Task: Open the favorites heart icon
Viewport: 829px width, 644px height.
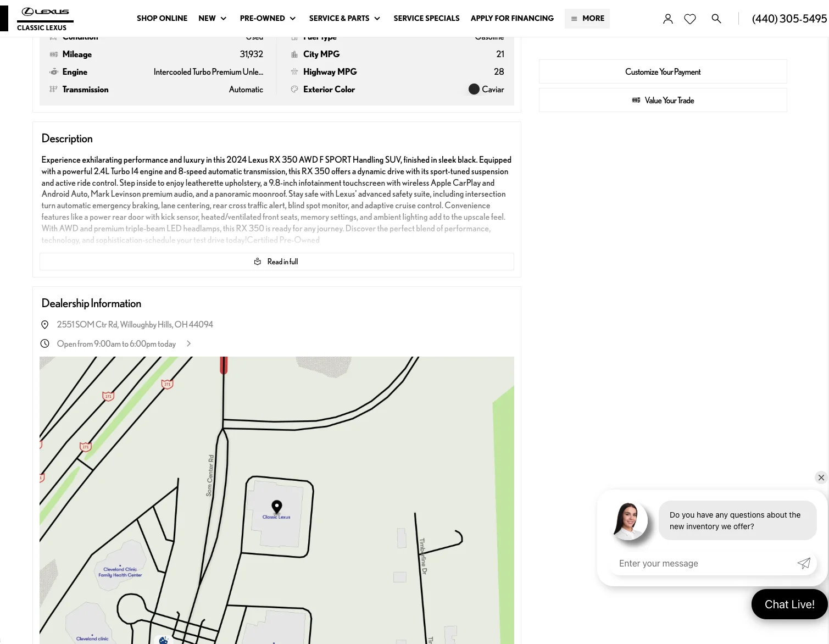Action: 690,18
